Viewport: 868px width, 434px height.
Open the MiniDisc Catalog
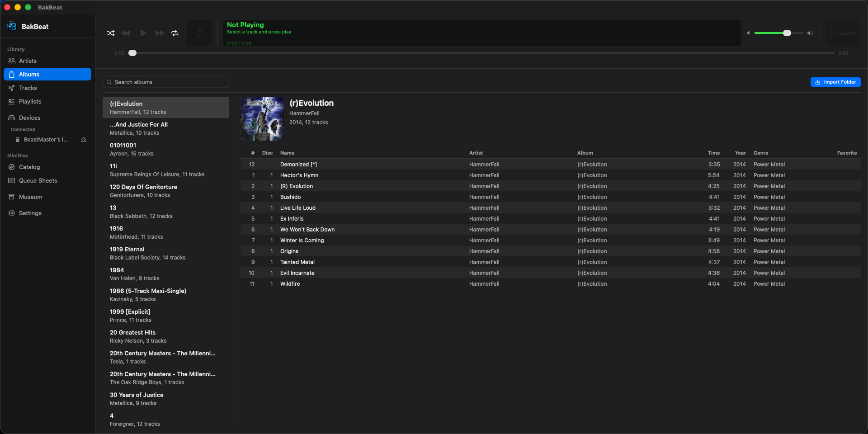pyautogui.click(x=47, y=167)
